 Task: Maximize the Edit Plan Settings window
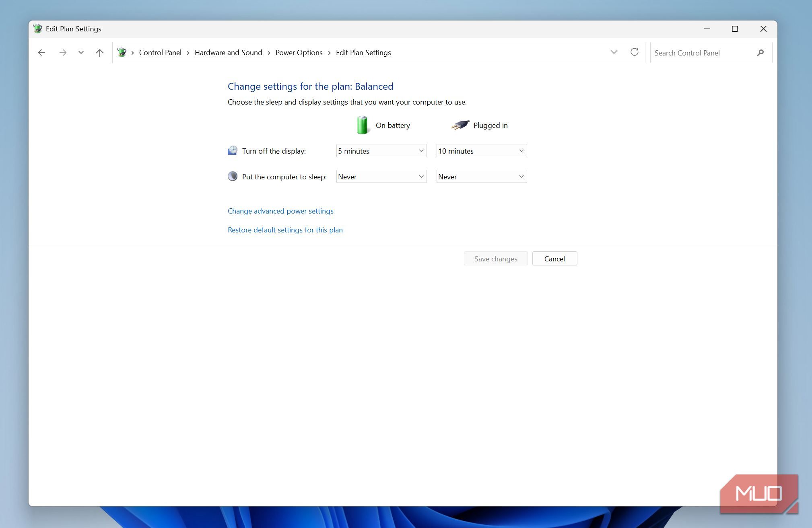[735, 29]
